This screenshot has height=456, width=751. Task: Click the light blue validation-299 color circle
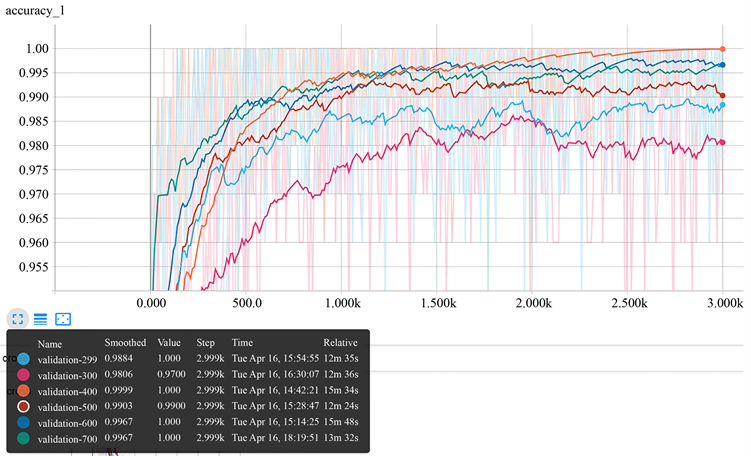(x=24, y=357)
